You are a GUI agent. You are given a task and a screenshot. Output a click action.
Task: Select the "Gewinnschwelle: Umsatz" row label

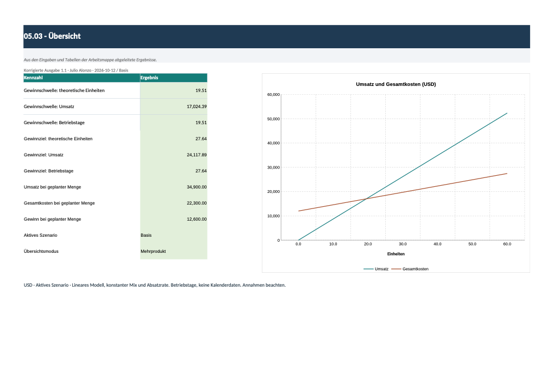point(49,106)
